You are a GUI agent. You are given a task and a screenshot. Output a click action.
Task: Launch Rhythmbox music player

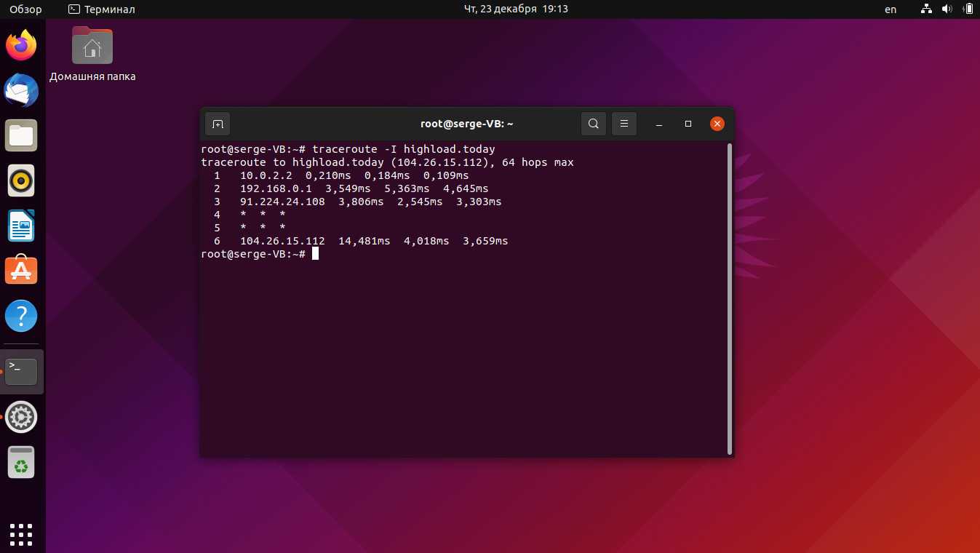click(22, 180)
